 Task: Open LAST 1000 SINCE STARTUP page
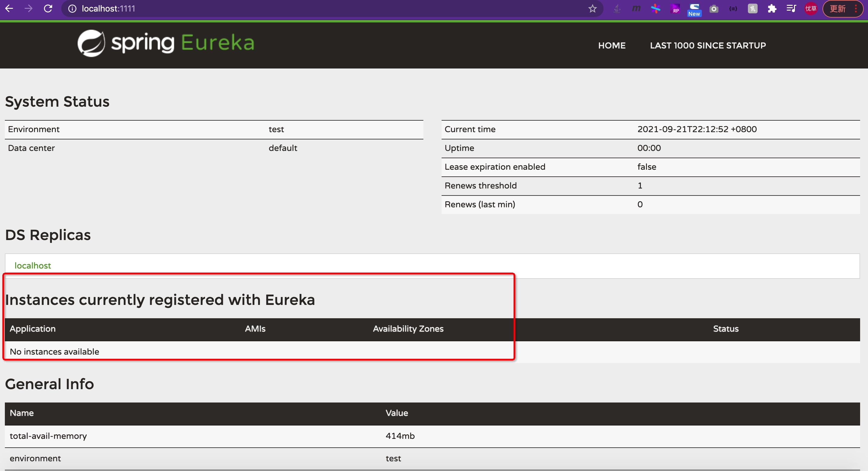(708, 45)
